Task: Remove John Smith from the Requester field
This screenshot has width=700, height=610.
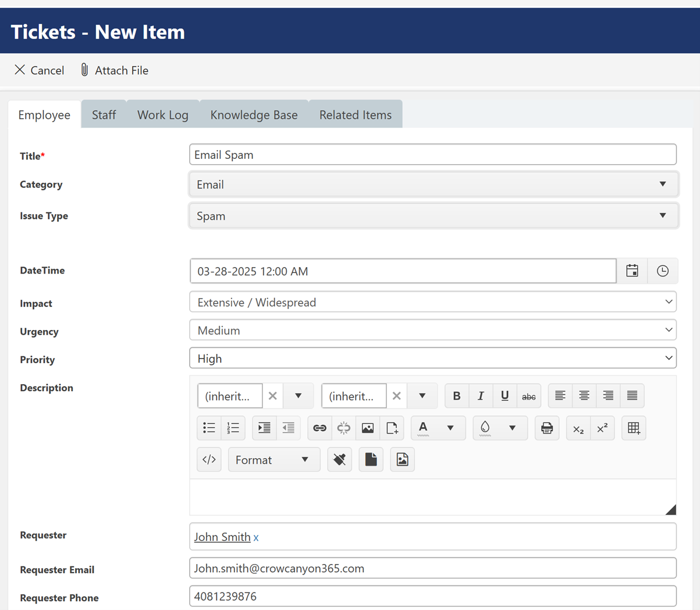Action: 256,537
